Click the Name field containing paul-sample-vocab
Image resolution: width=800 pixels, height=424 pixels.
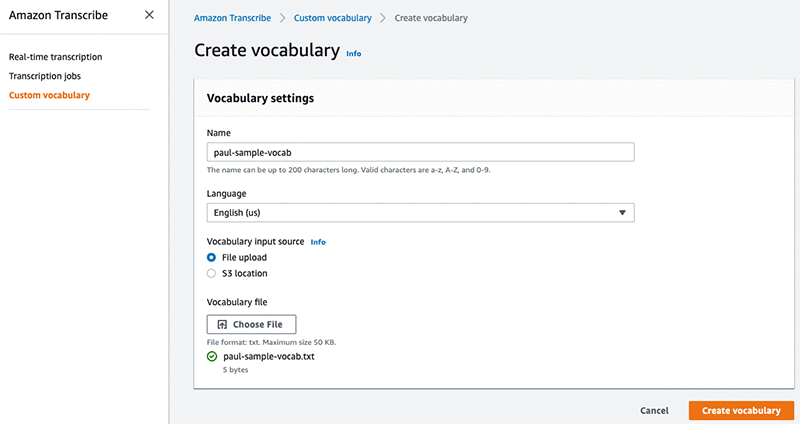420,152
